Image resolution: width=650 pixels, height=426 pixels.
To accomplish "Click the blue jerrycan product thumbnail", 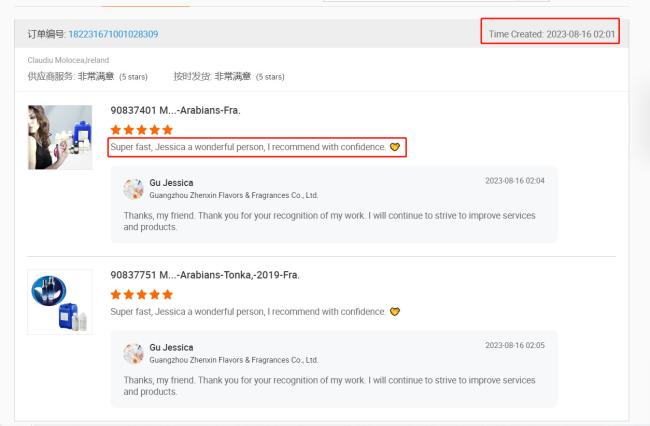I will [x=60, y=302].
